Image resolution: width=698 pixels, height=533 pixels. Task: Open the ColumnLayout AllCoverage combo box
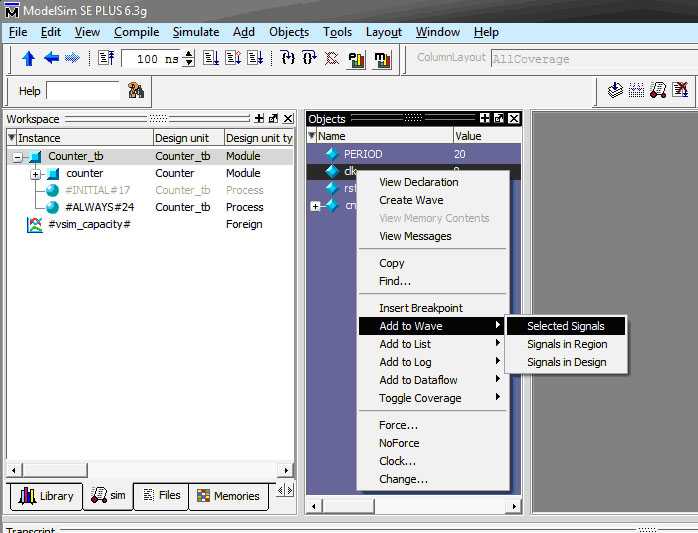pyautogui.click(x=594, y=59)
